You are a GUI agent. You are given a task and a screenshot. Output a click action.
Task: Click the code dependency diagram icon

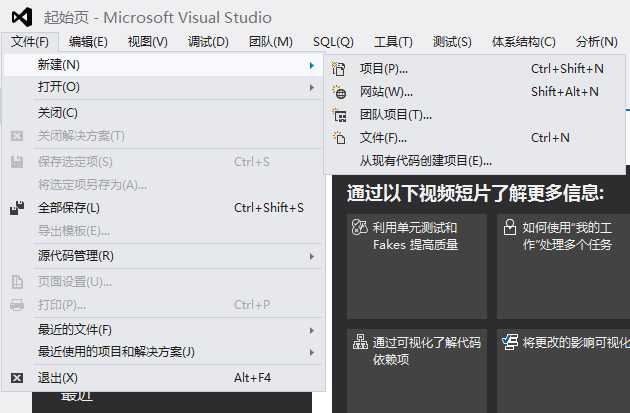pos(360,342)
